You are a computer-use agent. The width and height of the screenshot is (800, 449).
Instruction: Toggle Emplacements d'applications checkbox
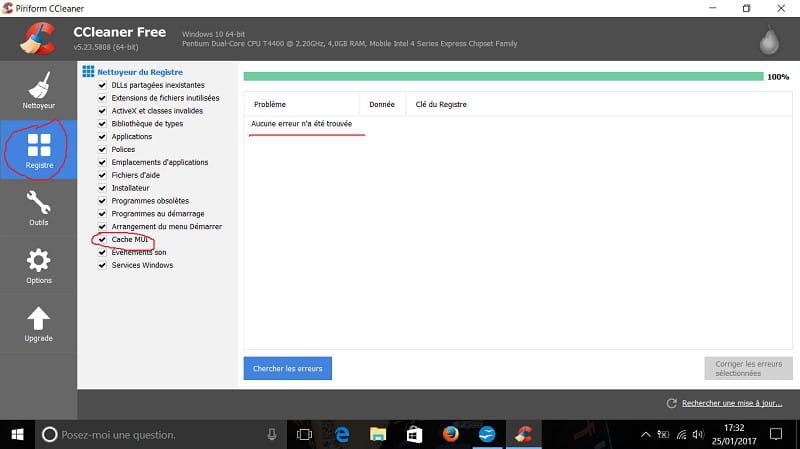coord(102,162)
